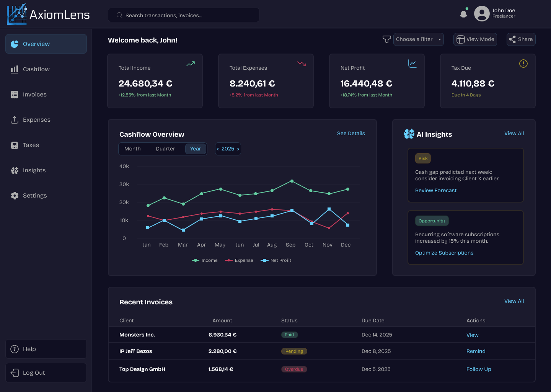
Task: Open the Choose a filter dropdown
Action: pyautogui.click(x=418, y=39)
